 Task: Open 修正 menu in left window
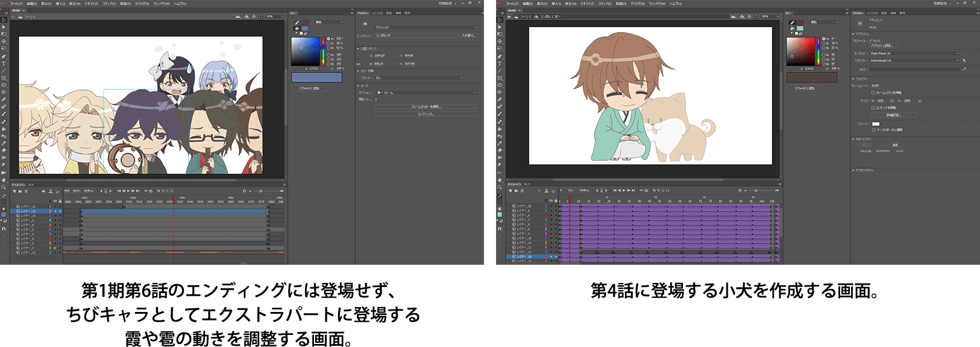click(x=74, y=4)
